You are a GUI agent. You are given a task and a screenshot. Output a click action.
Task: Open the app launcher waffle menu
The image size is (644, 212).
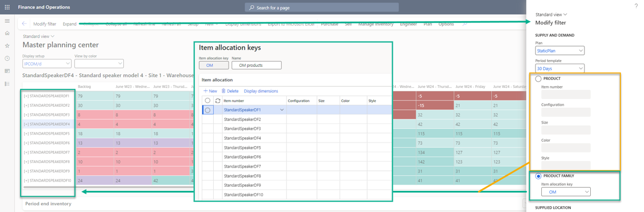click(7, 7)
